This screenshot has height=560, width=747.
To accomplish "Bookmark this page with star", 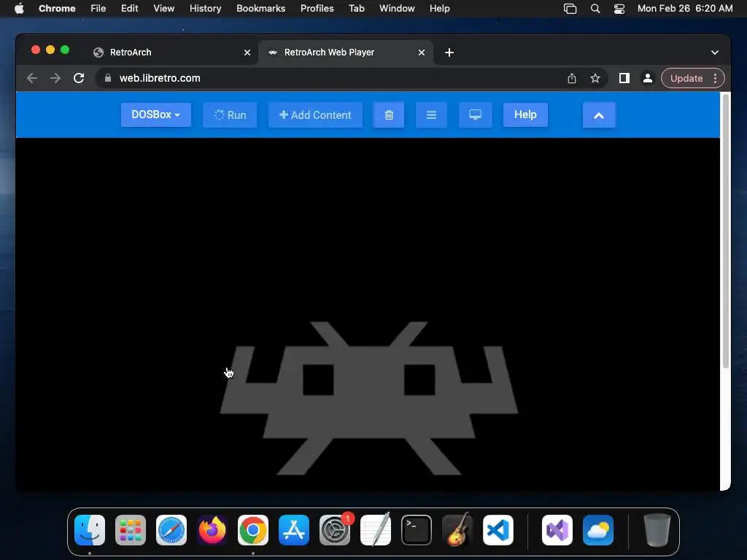I will (595, 78).
